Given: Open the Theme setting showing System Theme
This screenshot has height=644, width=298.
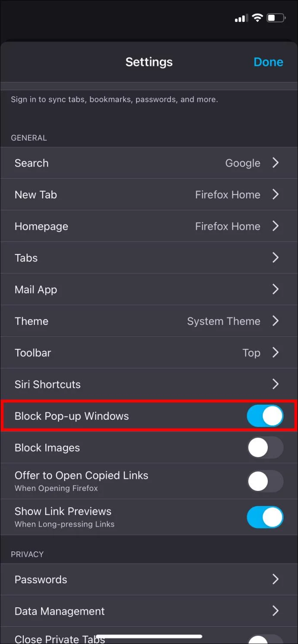Looking at the screenshot, I should pyautogui.click(x=149, y=321).
